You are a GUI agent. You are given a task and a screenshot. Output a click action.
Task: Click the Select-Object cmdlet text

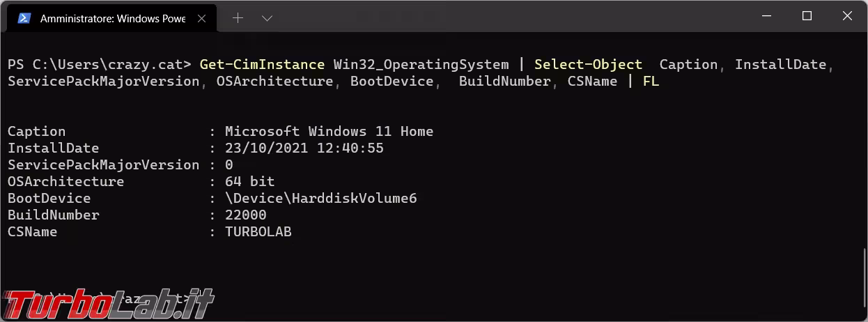point(588,65)
